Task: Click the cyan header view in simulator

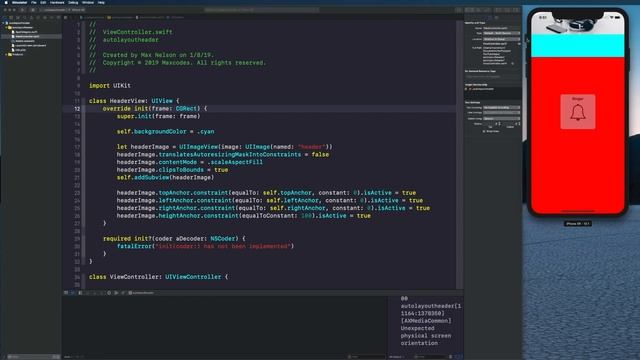Action: tap(578, 46)
